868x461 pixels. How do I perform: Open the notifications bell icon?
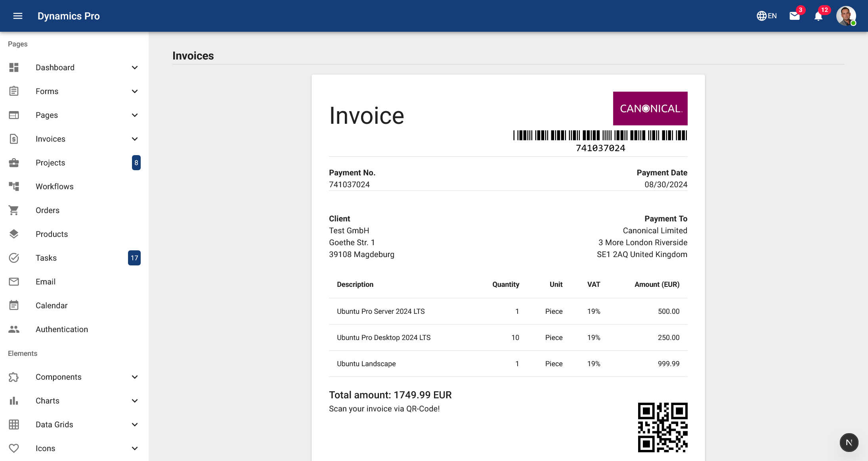coord(818,16)
